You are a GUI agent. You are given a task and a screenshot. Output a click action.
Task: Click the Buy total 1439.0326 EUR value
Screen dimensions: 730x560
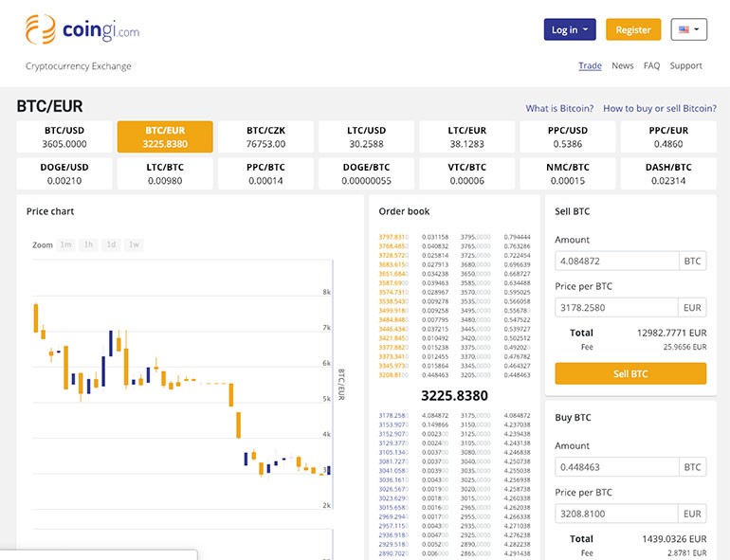click(x=674, y=539)
